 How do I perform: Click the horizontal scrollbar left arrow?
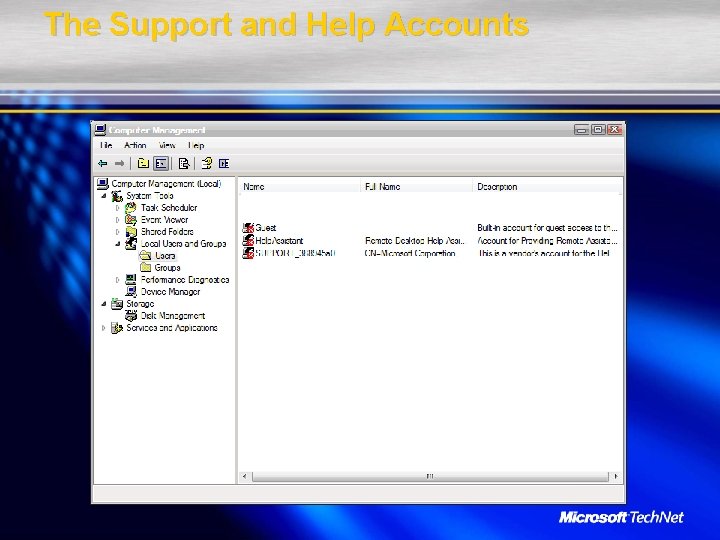pos(245,476)
